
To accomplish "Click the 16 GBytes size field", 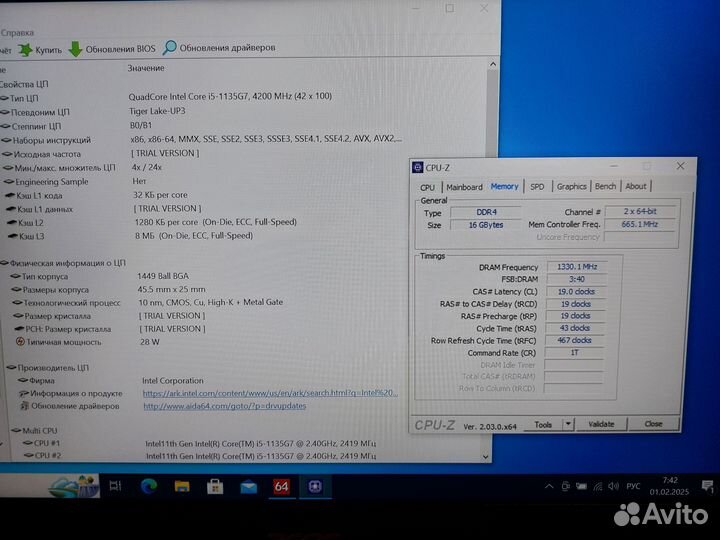I will [x=486, y=225].
